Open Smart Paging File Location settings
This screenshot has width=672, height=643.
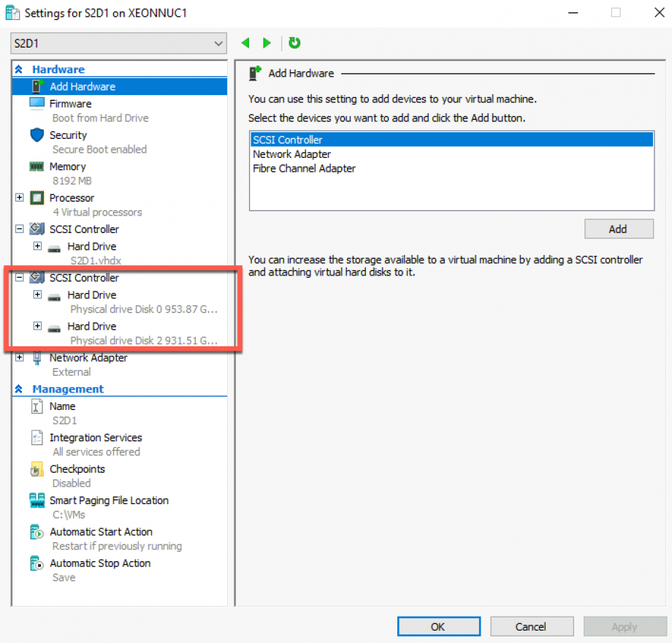38,500
